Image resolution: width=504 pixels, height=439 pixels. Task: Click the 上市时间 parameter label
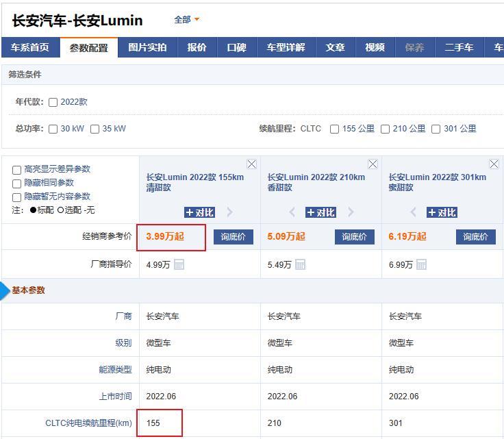[116, 397]
